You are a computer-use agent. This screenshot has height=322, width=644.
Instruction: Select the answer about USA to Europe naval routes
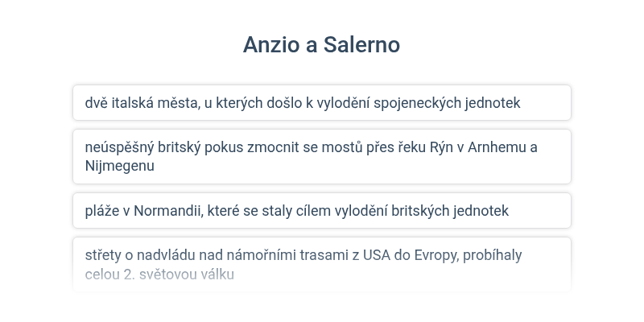(x=322, y=265)
